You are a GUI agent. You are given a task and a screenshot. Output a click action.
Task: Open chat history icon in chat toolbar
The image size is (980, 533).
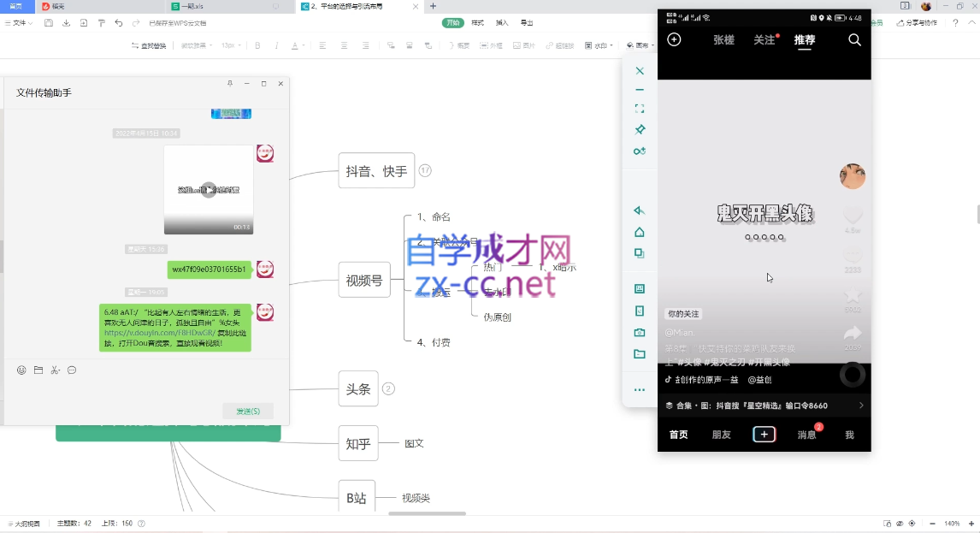pyautogui.click(x=72, y=370)
